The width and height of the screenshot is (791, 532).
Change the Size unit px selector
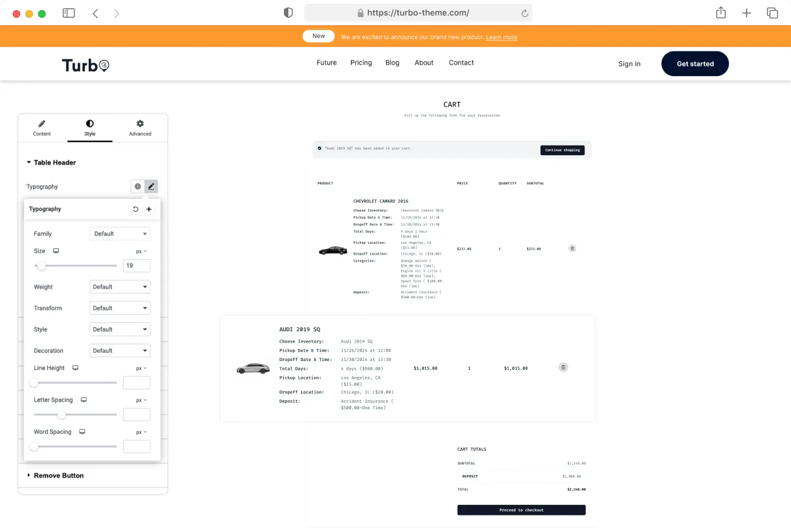pyautogui.click(x=141, y=251)
